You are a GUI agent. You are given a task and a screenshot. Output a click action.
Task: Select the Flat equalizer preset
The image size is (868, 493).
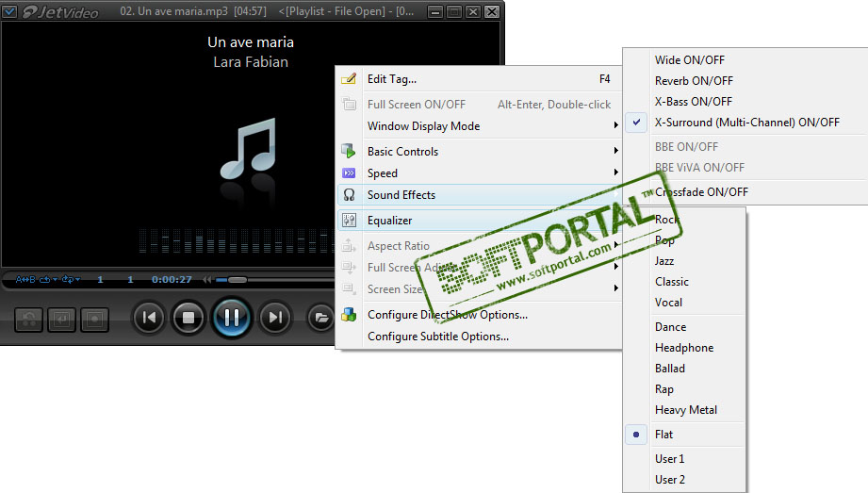pyautogui.click(x=663, y=435)
